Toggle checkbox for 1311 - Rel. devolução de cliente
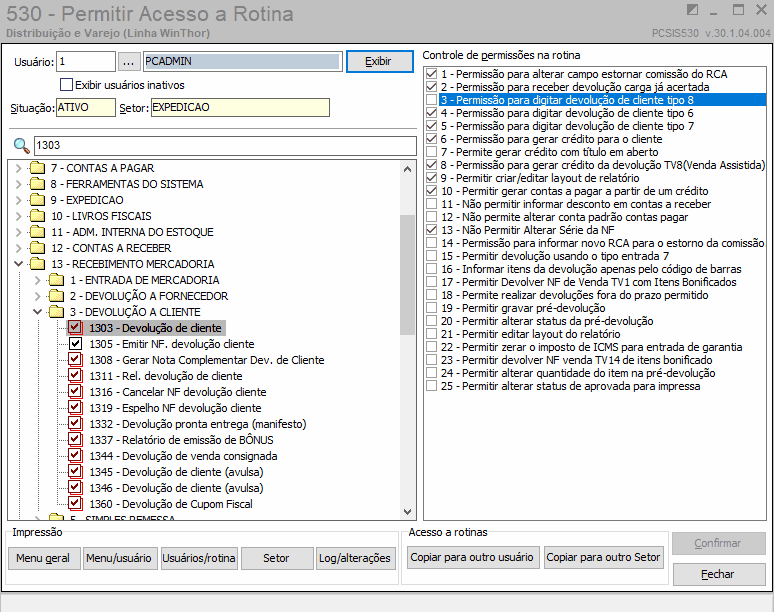774x612 pixels. tap(75, 376)
